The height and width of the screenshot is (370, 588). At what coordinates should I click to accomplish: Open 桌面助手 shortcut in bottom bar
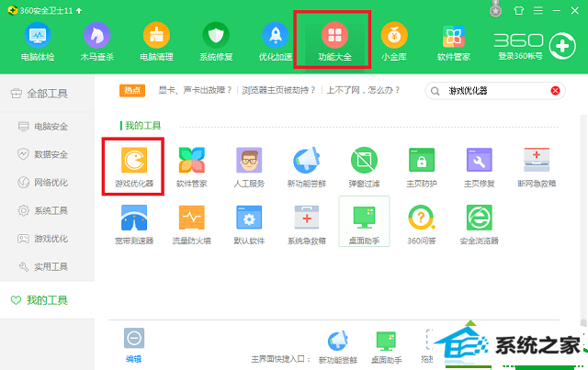pyautogui.click(x=386, y=347)
